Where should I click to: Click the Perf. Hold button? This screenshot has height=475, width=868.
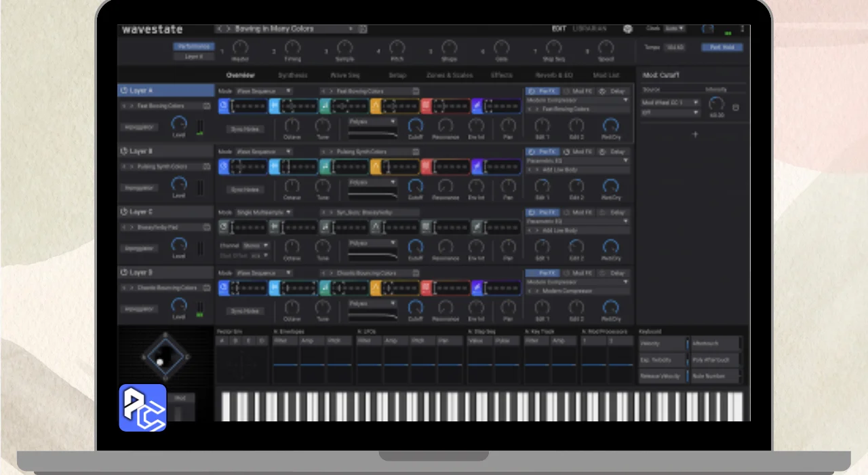[x=722, y=47]
